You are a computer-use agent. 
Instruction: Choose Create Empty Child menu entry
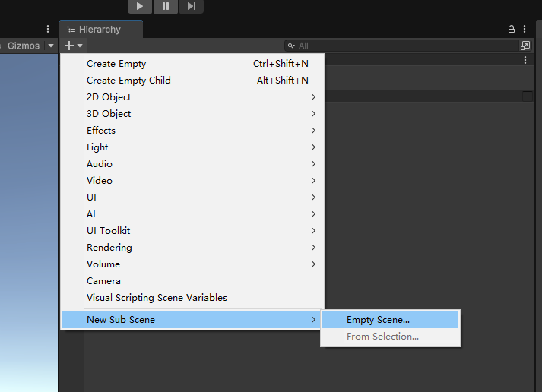[193, 80]
